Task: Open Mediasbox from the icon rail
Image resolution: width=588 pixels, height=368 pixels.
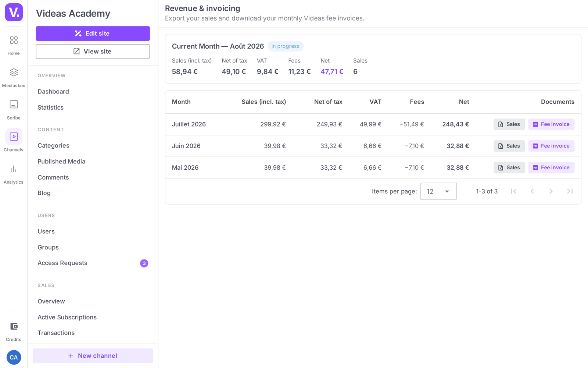Action: pyautogui.click(x=14, y=72)
